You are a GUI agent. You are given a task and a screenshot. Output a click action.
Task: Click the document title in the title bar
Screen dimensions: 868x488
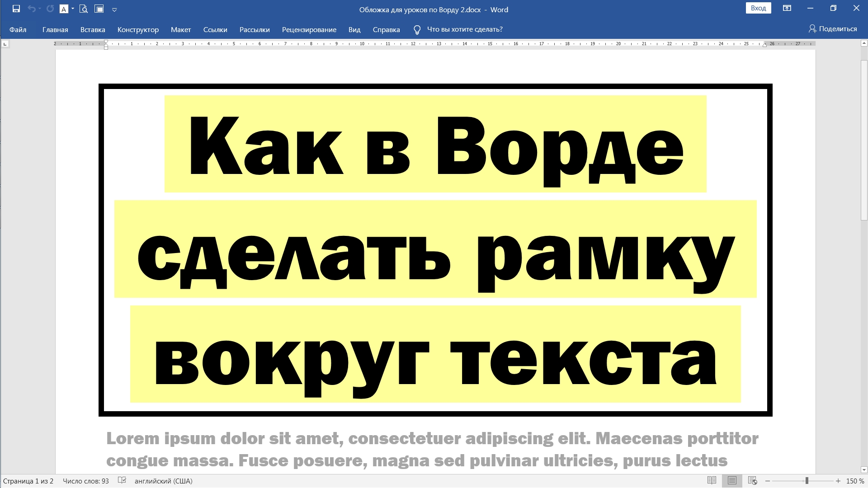(x=433, y=9)
